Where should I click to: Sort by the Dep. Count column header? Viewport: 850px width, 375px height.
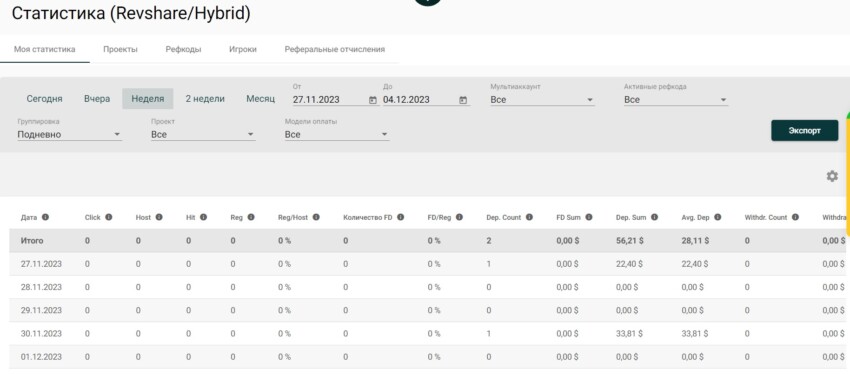click(x=504, y=217)
